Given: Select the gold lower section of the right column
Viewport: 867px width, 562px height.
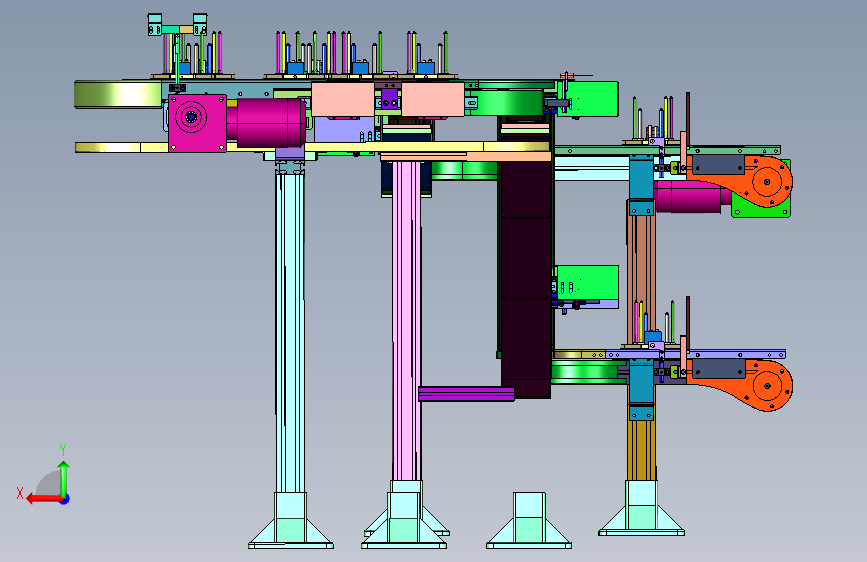Looking at the screenshot, I should tap(641, 451).
